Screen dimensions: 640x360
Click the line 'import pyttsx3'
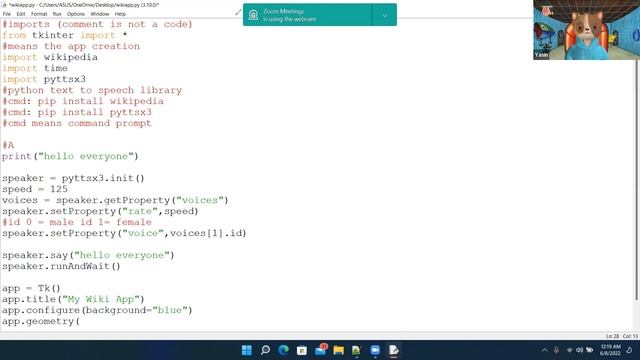pyautogui.click(x=44, y=79)
